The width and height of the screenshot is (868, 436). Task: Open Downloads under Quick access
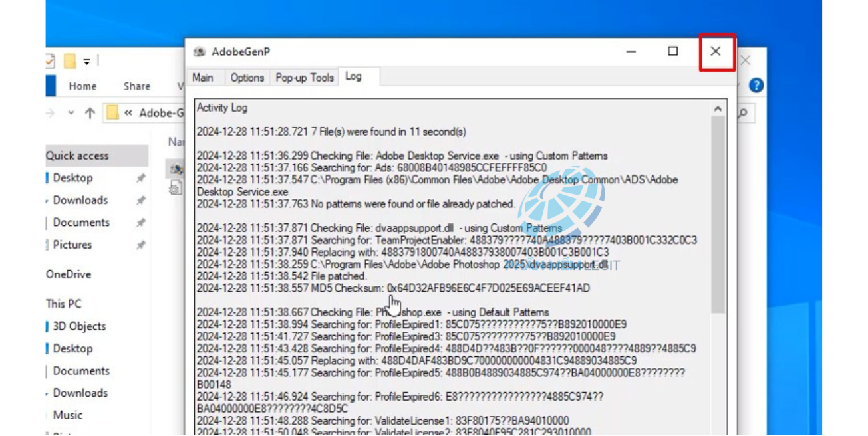pyautogui.click(x=80, y=200)
